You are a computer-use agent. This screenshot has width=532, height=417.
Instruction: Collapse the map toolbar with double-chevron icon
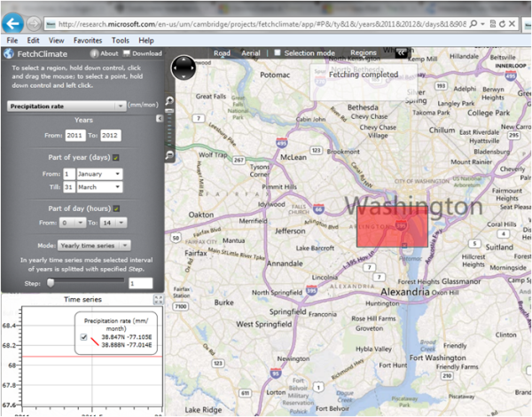tap(402, 52)
